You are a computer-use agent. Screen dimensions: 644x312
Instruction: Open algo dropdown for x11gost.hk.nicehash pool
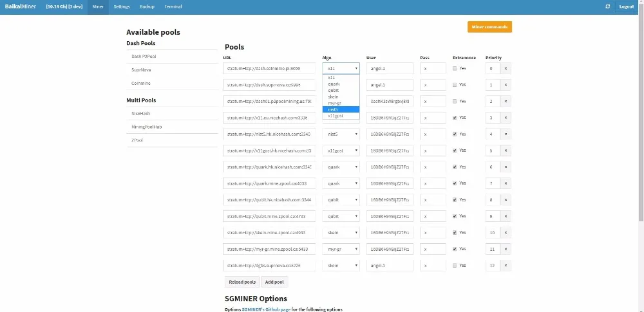coord(341,151)
